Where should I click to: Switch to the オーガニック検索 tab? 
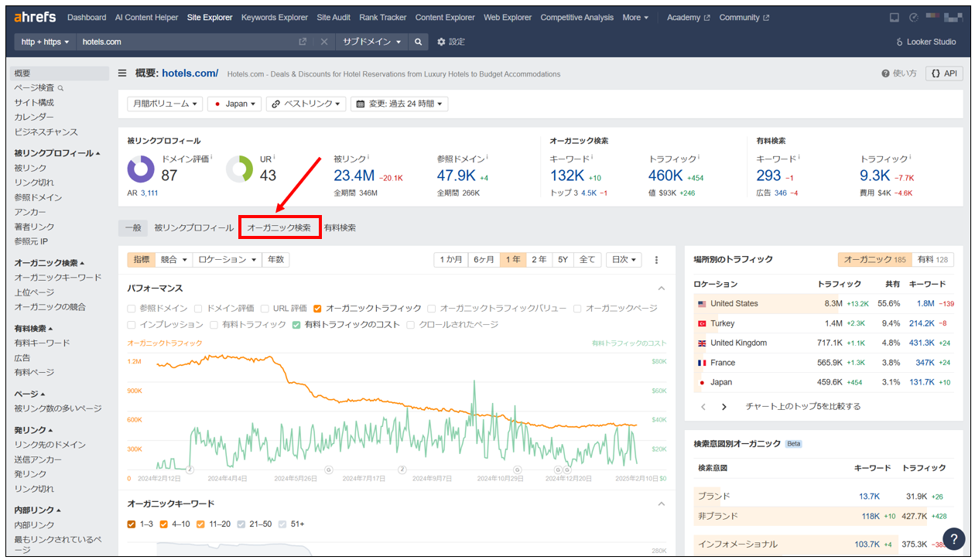point(279,227)
